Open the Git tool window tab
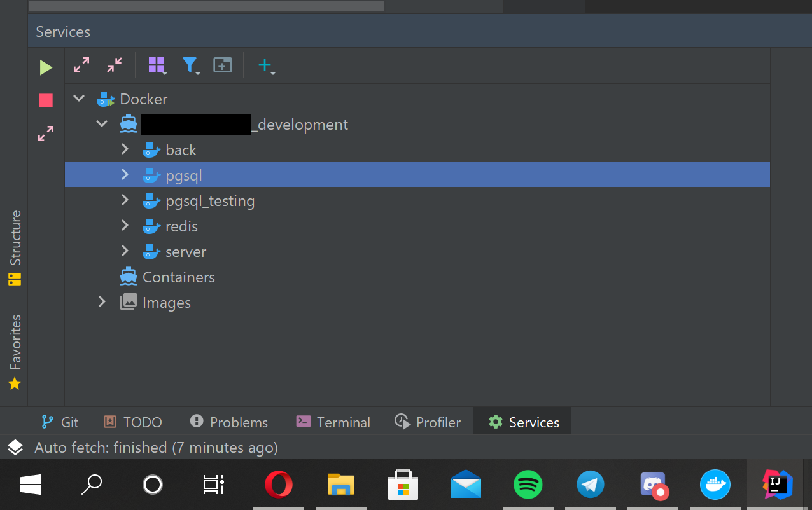This screenshot has width=812, height=510. tap(60, 422)
